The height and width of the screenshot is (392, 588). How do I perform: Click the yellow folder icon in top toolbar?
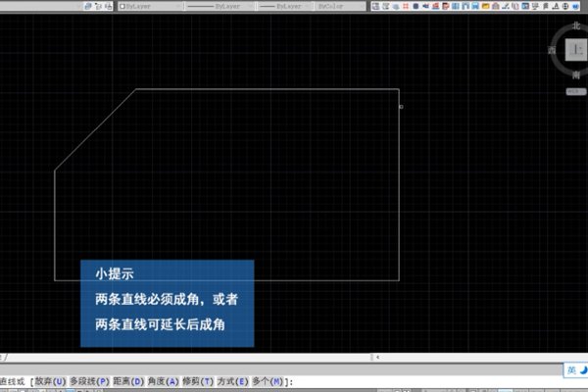point(485,6)
